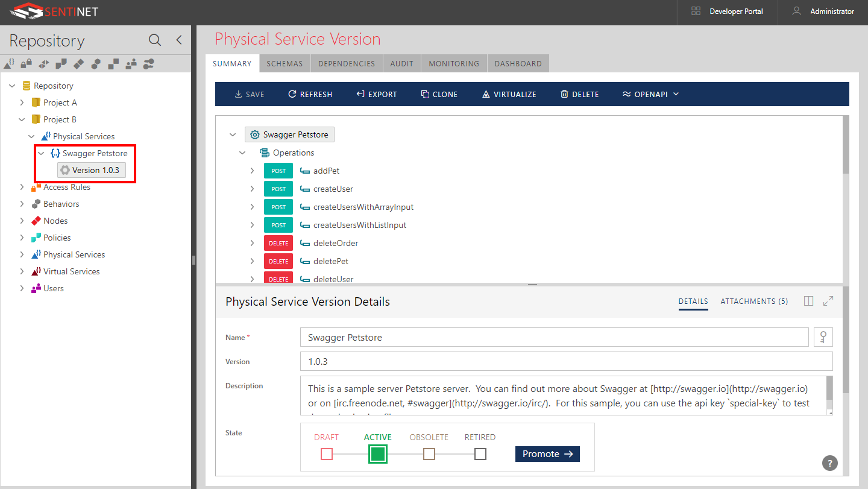The height and width of the screenshot is (489, 868).
Task: Expand the Behaviors tree node
Action: (22, 204)
